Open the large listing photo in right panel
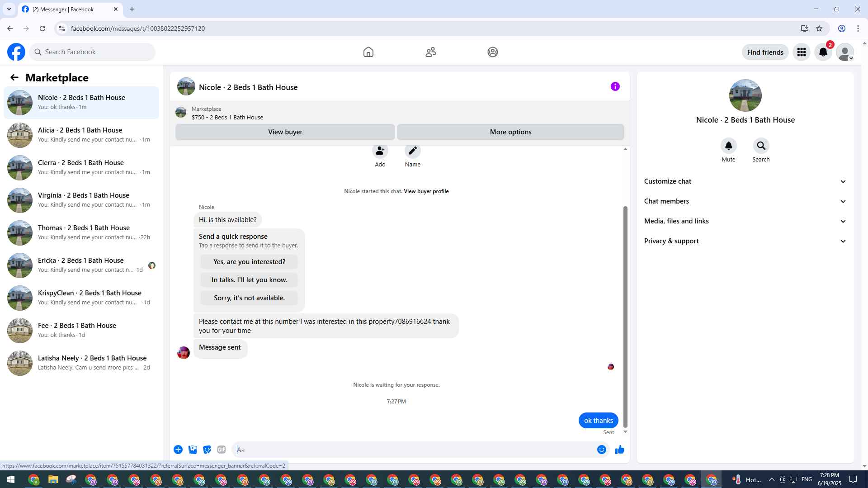Image resolution: width=868 pixels, height=488 pixels. point(745,95)
